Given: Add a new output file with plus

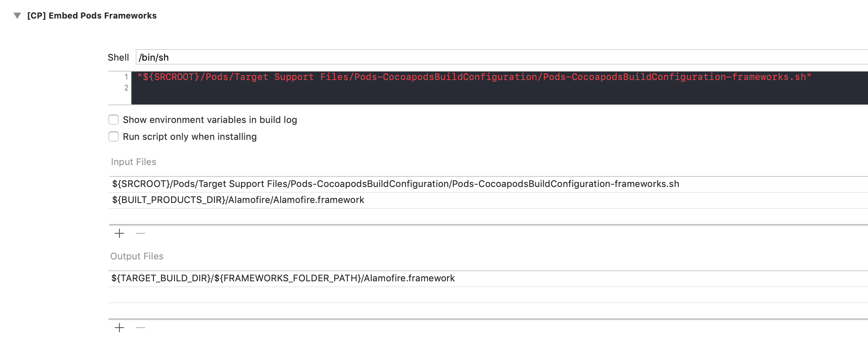Looking at the screenshot, I should click(x=119, y=328).
